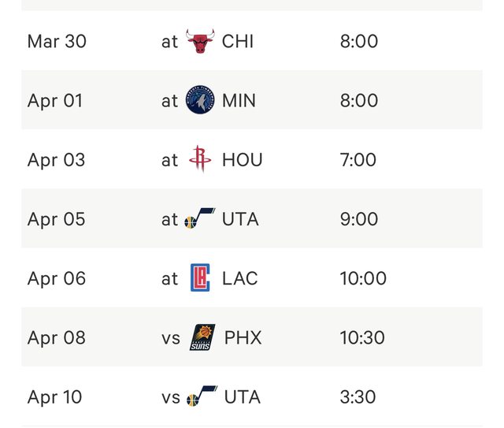Click the Houston Rockets logo

[200, 158]
